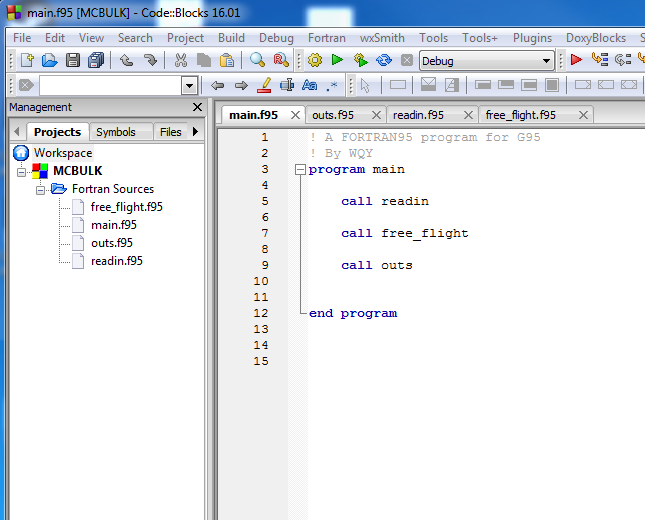Redo the last edit
Image resolution: width=645 pixels, height=520 pixels.
click(150, 60)
